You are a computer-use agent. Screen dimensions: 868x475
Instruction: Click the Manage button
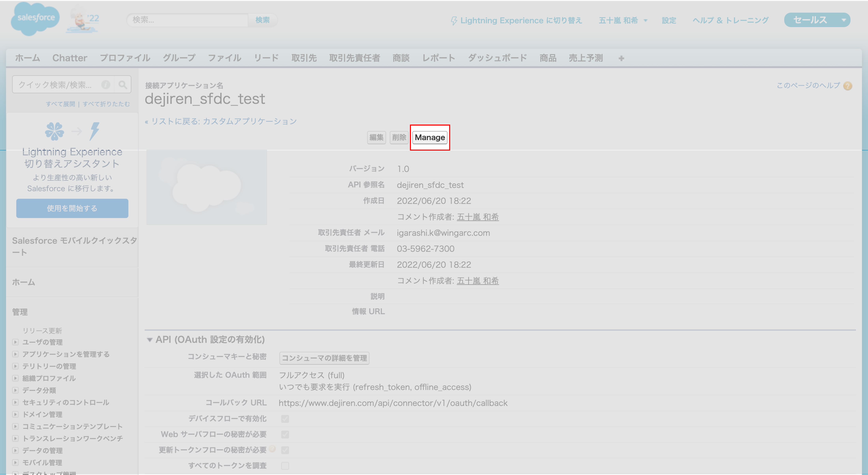click(x=430, y=137)
